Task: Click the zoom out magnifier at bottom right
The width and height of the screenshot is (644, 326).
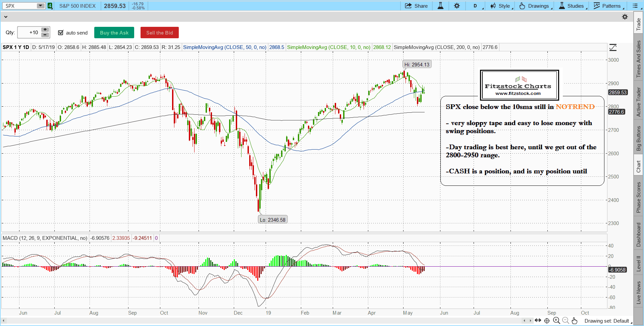Action: click(566, 321)
